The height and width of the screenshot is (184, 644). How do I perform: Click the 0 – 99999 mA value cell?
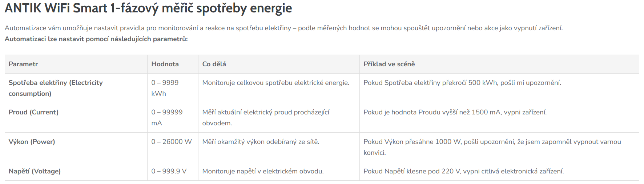[167, 118]
